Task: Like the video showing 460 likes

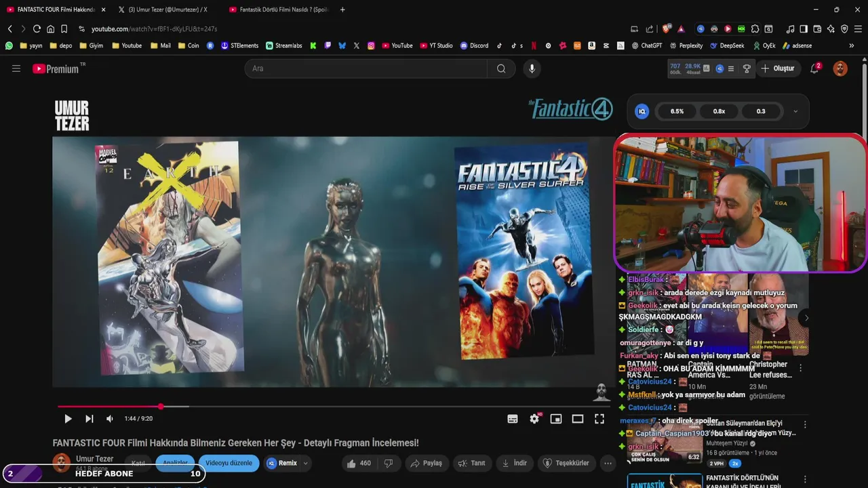Action: (359, 463)
